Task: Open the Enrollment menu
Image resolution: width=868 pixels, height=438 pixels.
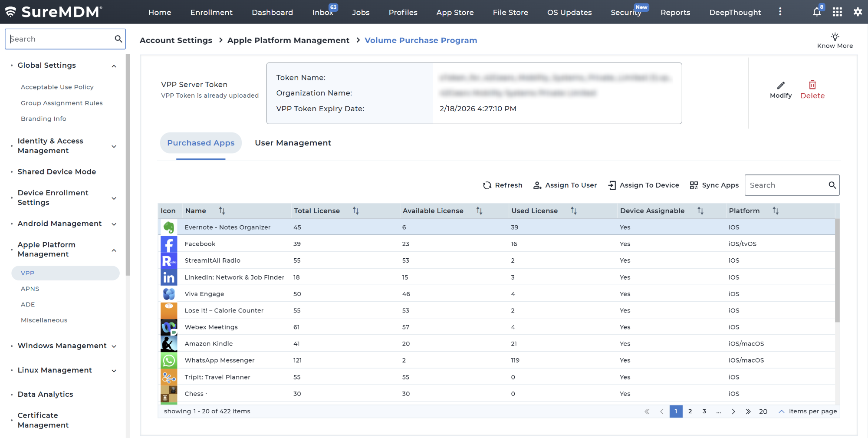Action: tap(211, 12)
